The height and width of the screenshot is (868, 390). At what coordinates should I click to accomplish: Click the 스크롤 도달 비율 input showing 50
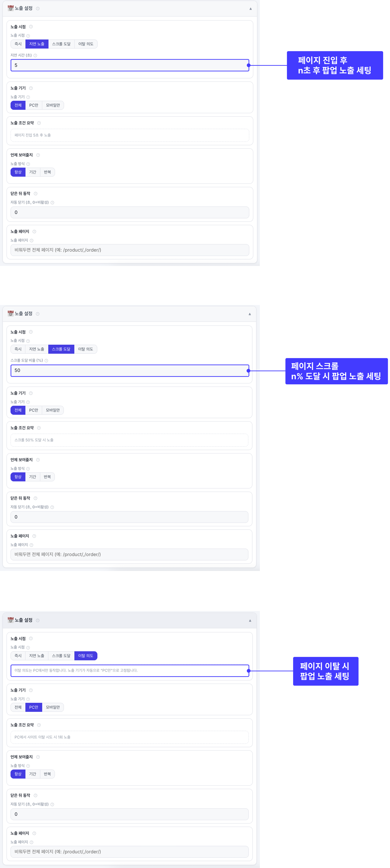130,370
